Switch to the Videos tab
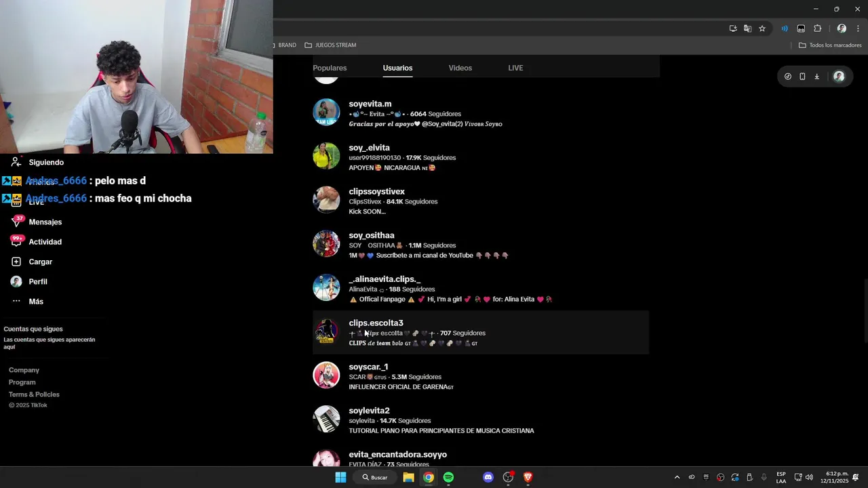This screenshot has height=488, width=868. tap(460, 68)
